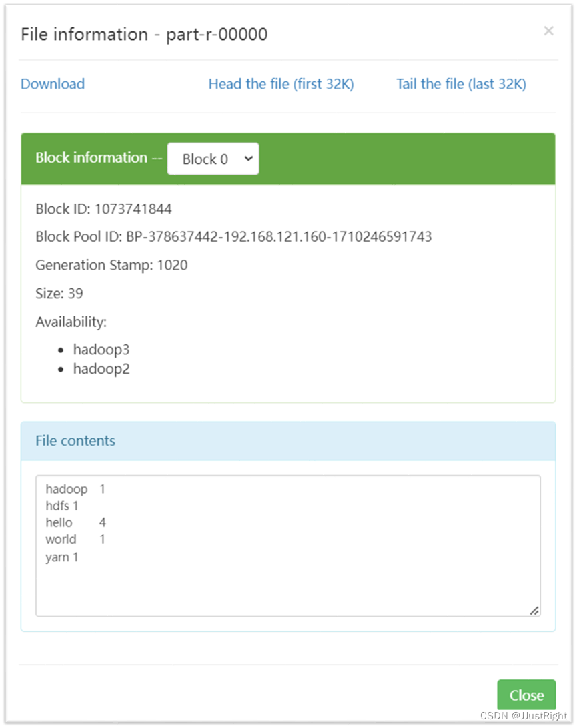This screenshot has height=728, width=577.
Task: Click the Size: 39 line
Action: pos(59,294)
